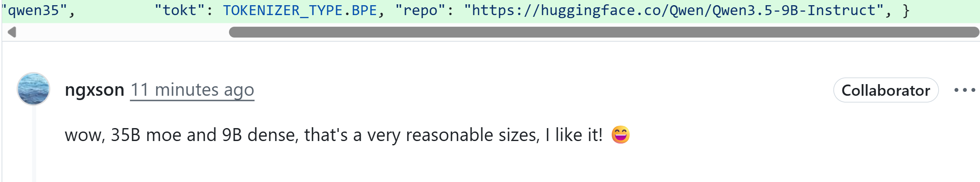The image size is (980, 182).
Task: Click the "repo" key in the code line
Action: [420, 10]
